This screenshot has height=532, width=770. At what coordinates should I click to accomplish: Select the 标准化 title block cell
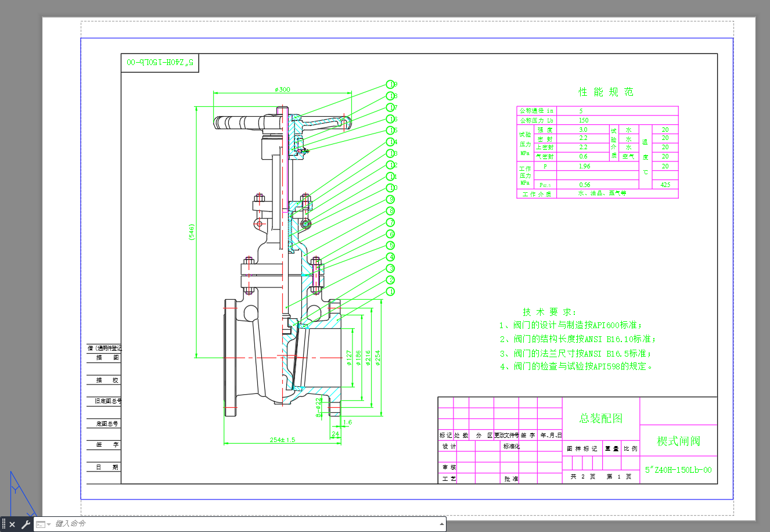coord(511,446)
